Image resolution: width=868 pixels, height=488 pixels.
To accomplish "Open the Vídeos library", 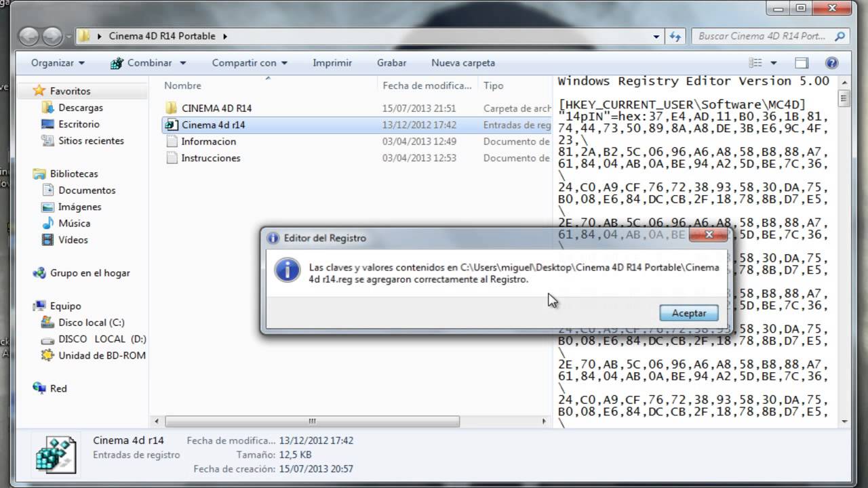I will coord(73,239).
